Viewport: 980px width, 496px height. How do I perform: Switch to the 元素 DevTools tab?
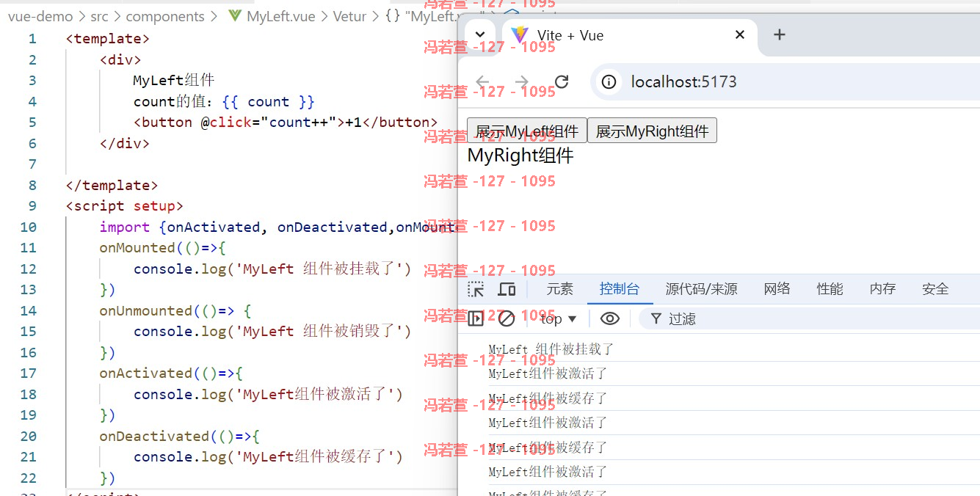pos(559,289)
